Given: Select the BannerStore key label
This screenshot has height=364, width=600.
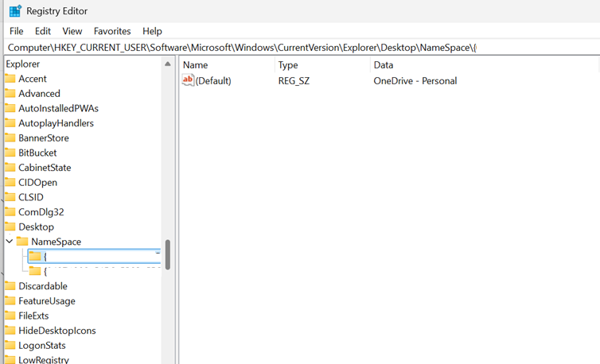Looking at the screenshot, I should (44, 138).
